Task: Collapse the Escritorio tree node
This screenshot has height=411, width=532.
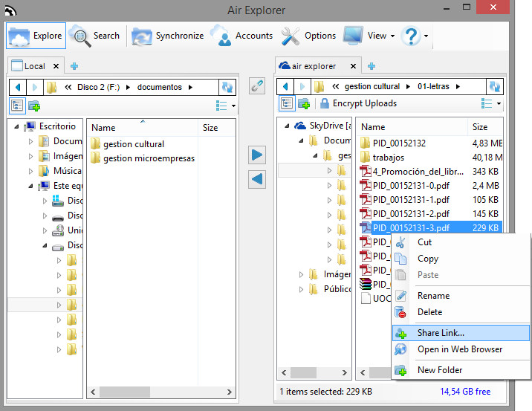Action: coord(16,126)
